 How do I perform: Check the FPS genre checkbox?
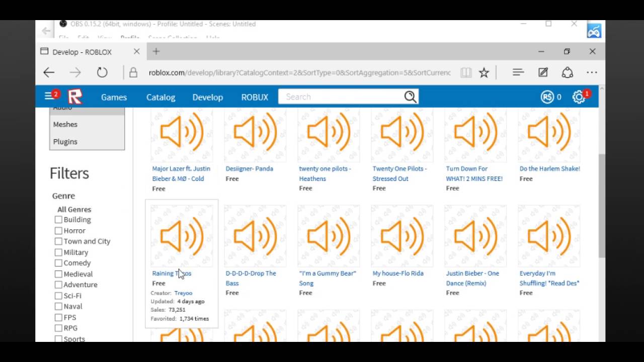(58, 317)
